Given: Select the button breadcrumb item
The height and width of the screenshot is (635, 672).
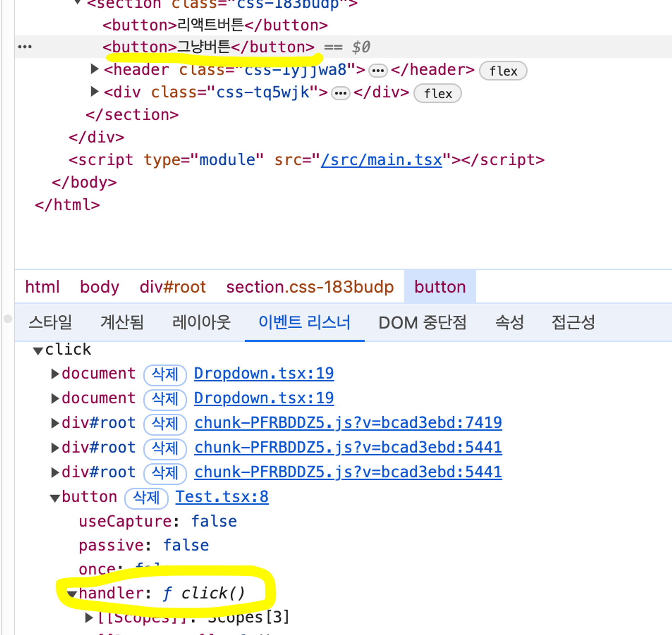Looking at the screenshot, I should pyautogui.click(x=440, y=287).
